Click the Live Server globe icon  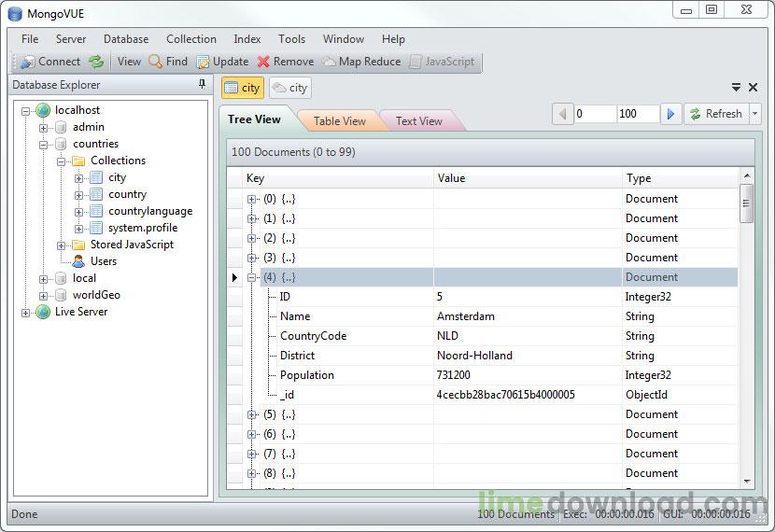(x=43, y=312)
